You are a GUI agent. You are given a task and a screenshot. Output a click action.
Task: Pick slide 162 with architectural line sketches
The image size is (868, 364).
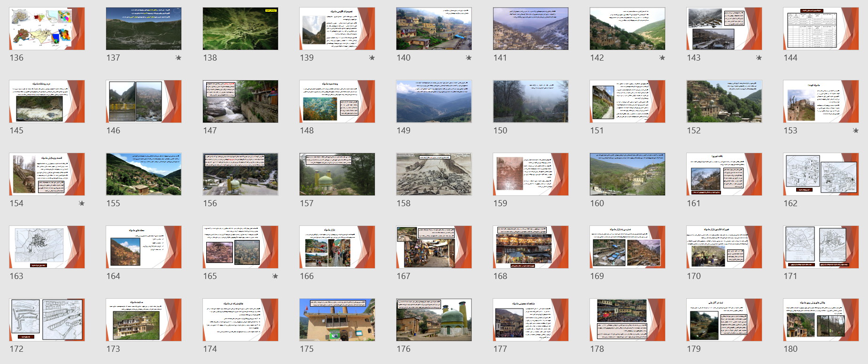[821, 174]
